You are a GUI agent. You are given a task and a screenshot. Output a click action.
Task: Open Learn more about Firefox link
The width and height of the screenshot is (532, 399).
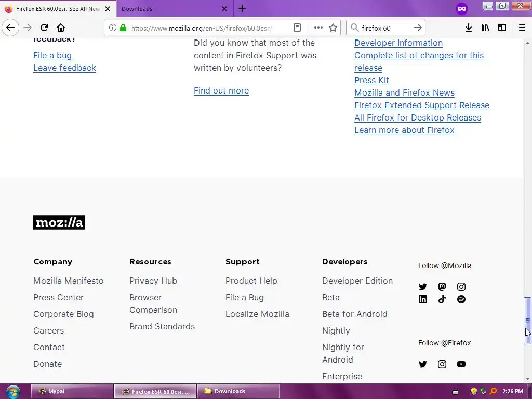point(404,130)
